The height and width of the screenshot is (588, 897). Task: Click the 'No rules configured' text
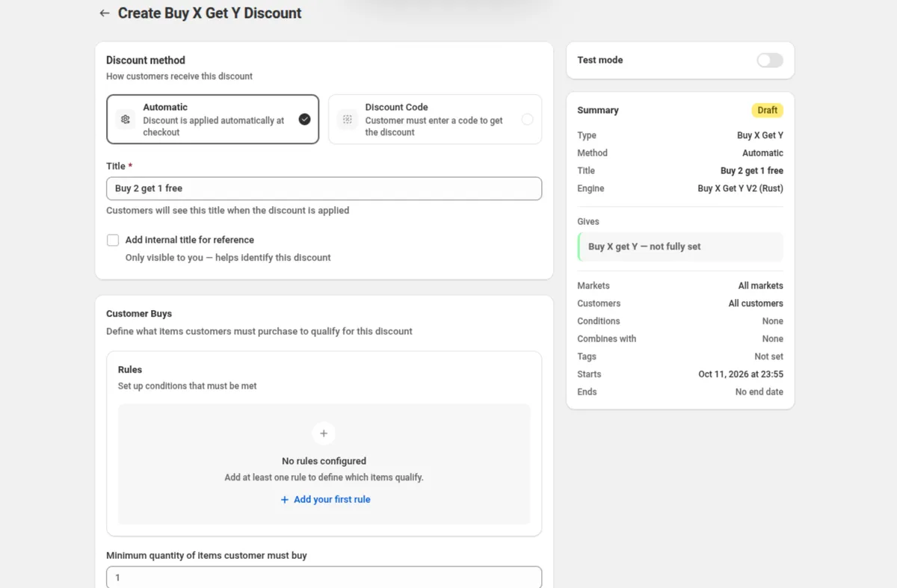click(x=324, y=461)
